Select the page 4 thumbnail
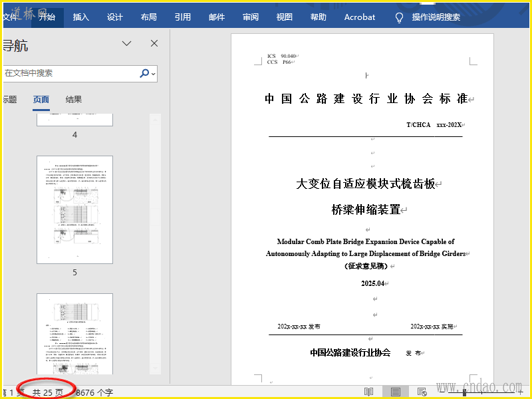 pyautogui.click(x=74, y=120)
